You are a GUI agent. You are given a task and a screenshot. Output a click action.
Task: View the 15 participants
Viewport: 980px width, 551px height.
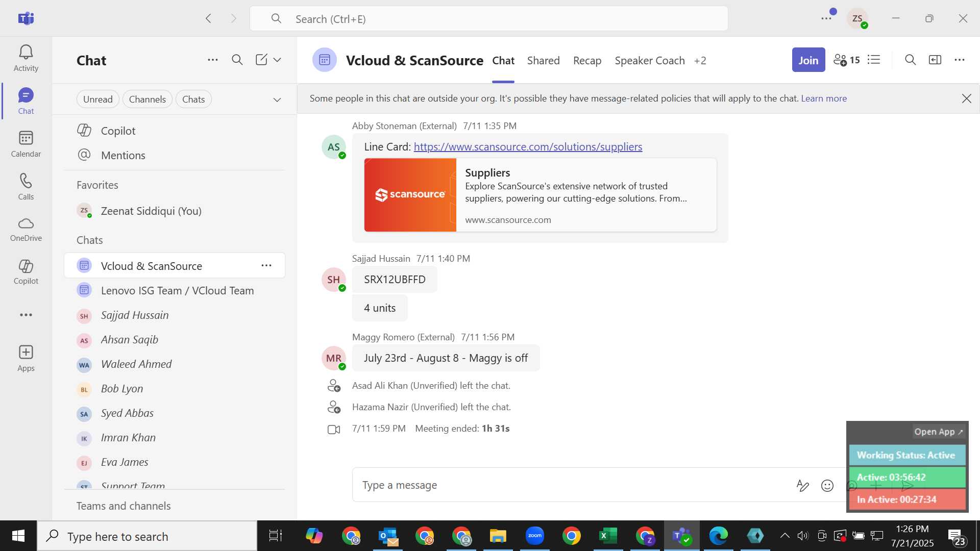click(847, 60)
